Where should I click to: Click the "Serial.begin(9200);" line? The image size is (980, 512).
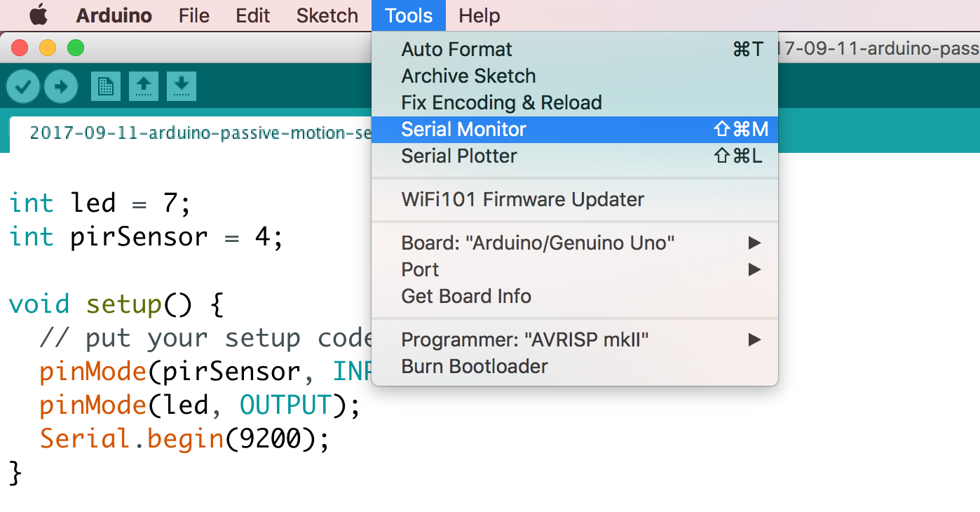[184, 439]
